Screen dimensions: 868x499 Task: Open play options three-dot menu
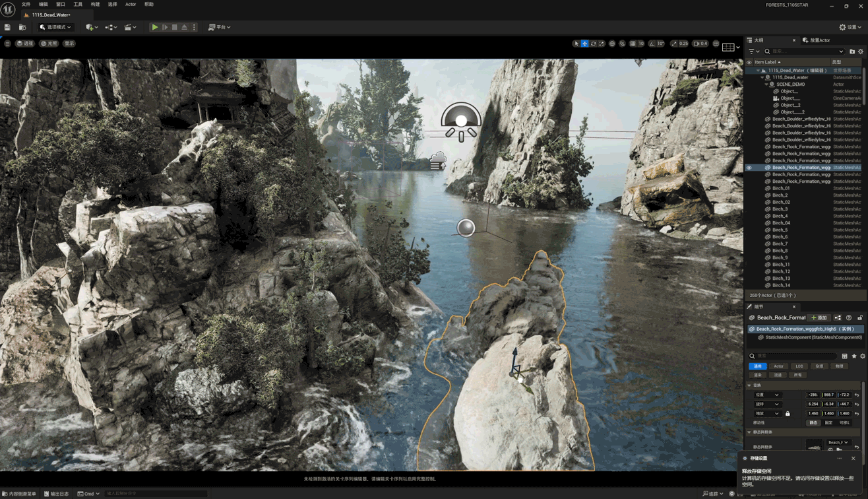pos(194,27)
